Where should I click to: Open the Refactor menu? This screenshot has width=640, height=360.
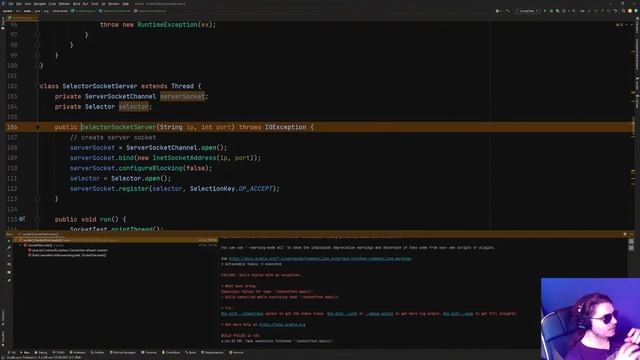64,4
